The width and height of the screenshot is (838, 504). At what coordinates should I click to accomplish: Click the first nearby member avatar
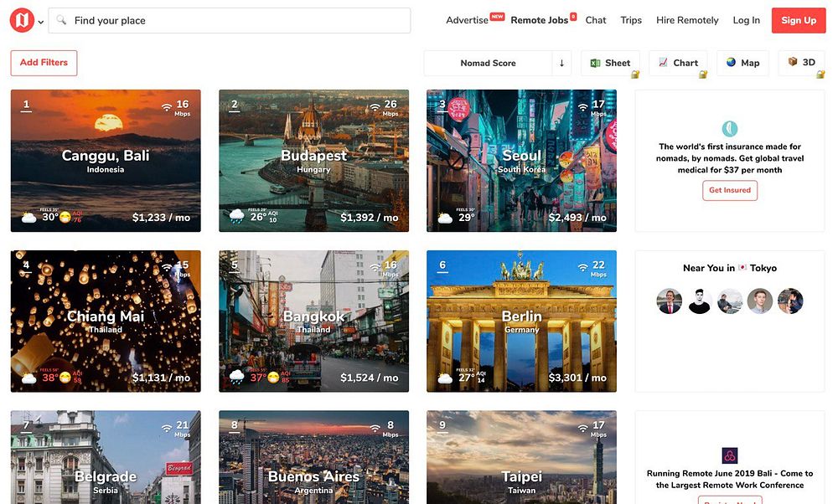point(669,301)
